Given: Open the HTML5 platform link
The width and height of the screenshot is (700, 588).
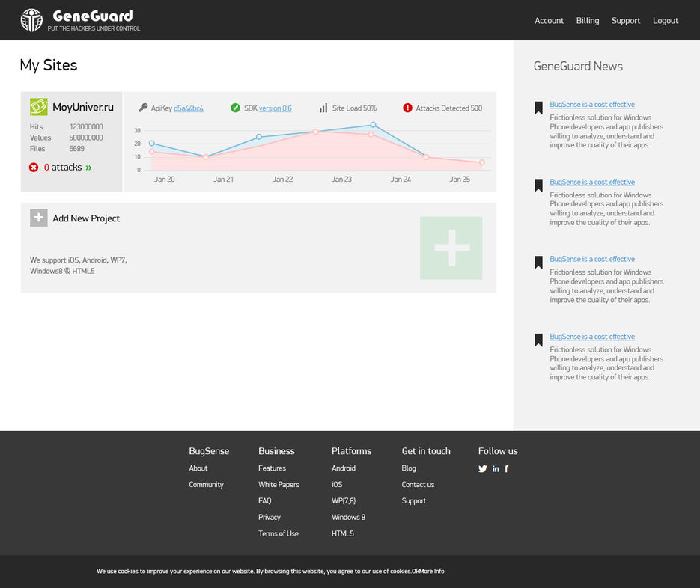Looking at the screenshot, I should click(342, 533).
